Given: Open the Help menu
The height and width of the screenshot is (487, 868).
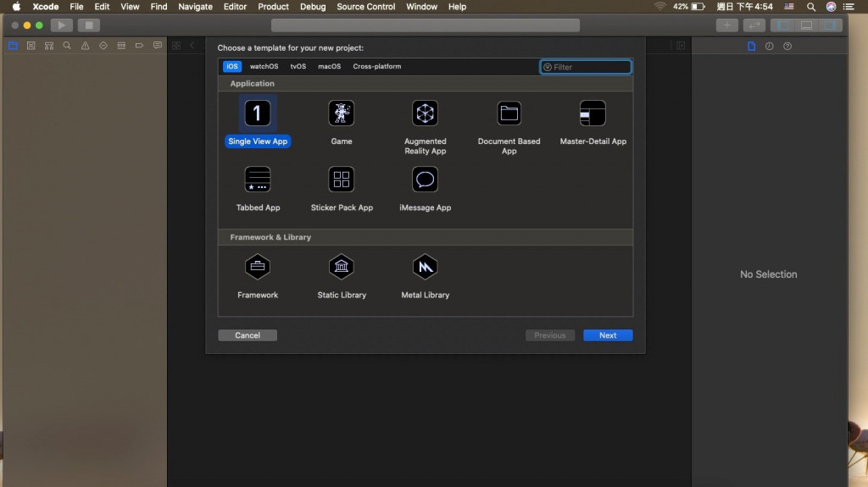Looking at the screenshot, I should (x=457, y=7).
